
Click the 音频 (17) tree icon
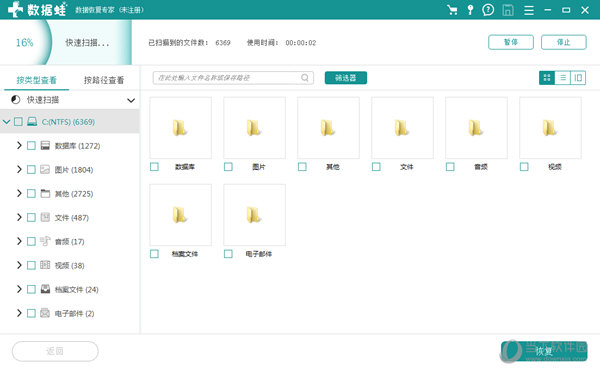click(45, 241)
